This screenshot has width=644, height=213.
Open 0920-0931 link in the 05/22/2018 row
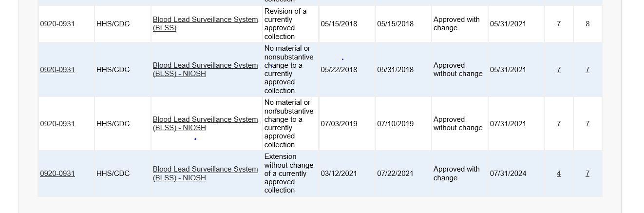pos(57,70)
